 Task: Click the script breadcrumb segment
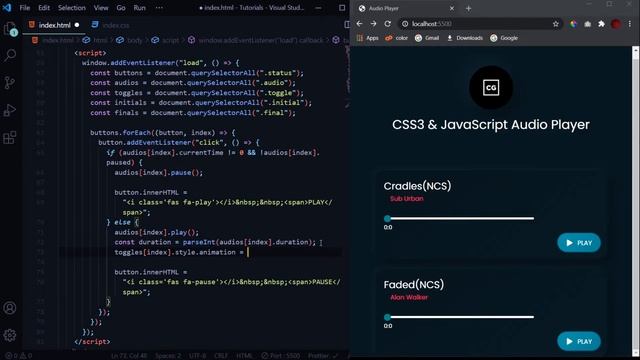coord(166,40)
